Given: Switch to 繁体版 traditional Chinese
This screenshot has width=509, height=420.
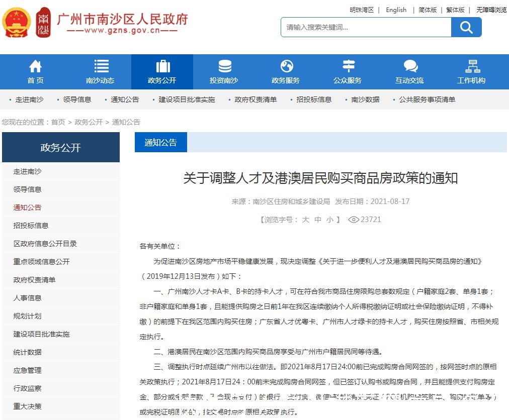Looking at the screenshot, I should tap(455, 10).
